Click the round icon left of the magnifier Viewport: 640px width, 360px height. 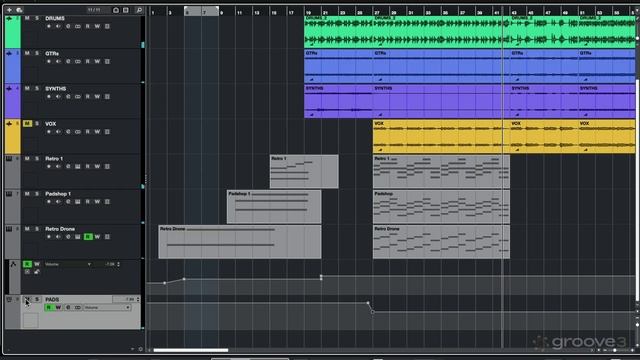(116, 10)
